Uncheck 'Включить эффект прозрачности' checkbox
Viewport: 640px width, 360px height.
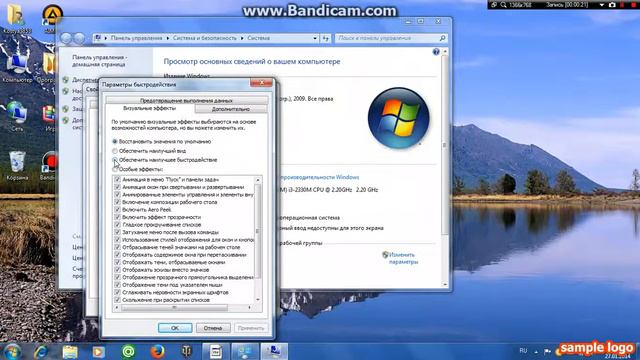point(117,217)
